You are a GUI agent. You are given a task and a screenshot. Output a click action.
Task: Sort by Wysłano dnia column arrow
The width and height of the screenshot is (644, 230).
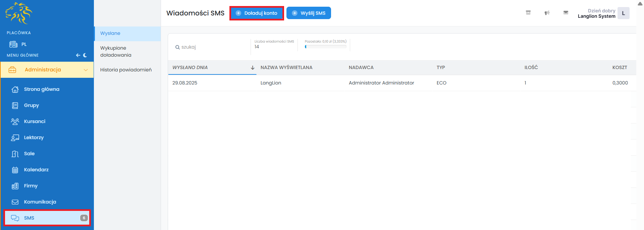(253, 68)
